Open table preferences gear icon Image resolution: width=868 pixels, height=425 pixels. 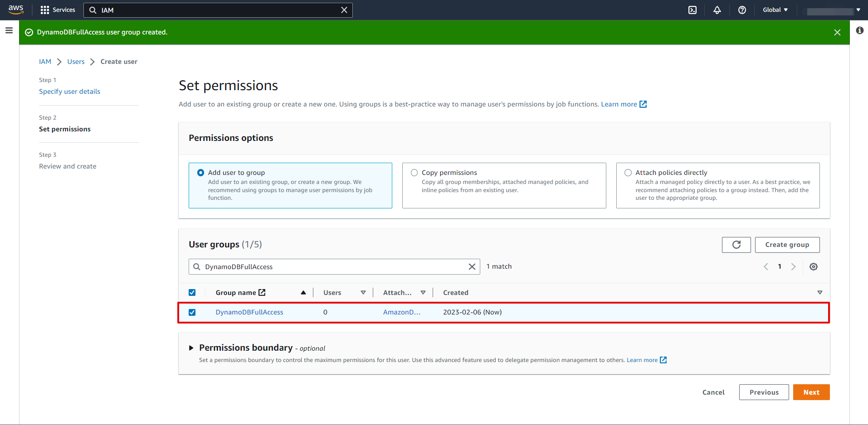tap(814, 266)
